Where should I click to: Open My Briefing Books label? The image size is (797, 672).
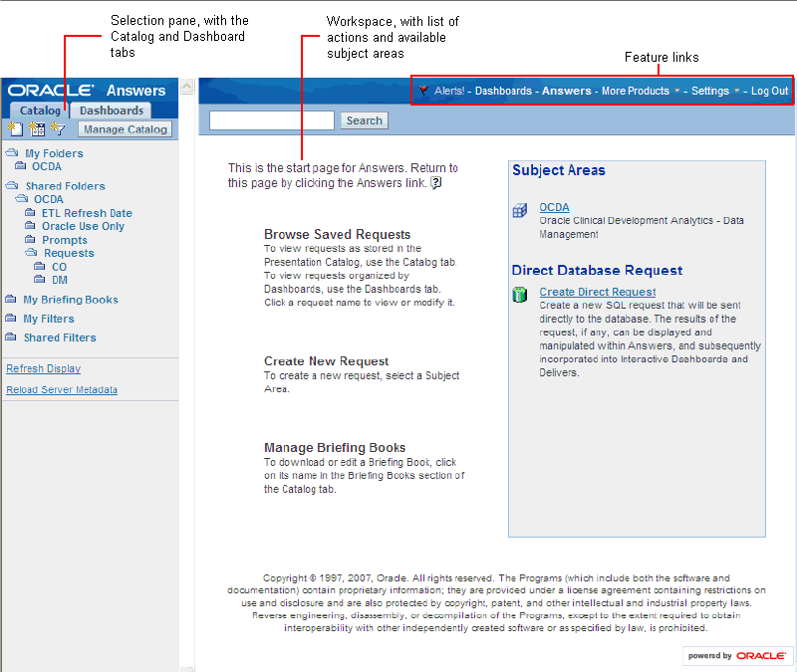(71, 300)
